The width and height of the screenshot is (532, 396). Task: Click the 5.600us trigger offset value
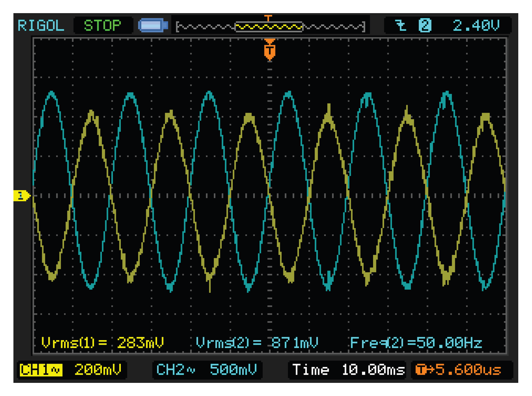(468, 370)
